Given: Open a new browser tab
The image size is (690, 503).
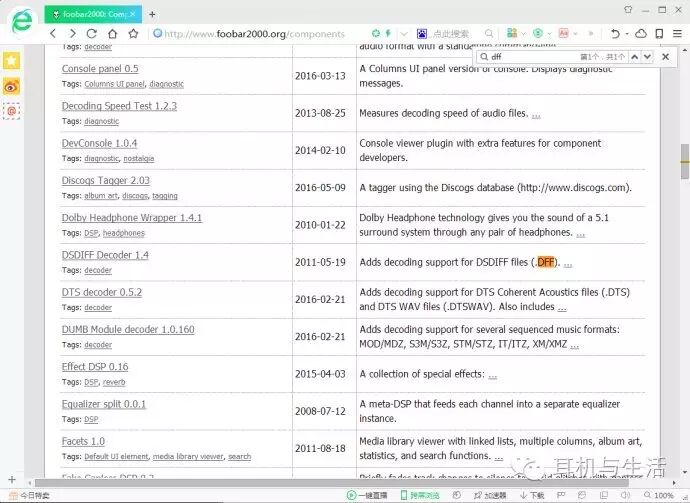Looking at the screenshot, I should coord(152,15).
